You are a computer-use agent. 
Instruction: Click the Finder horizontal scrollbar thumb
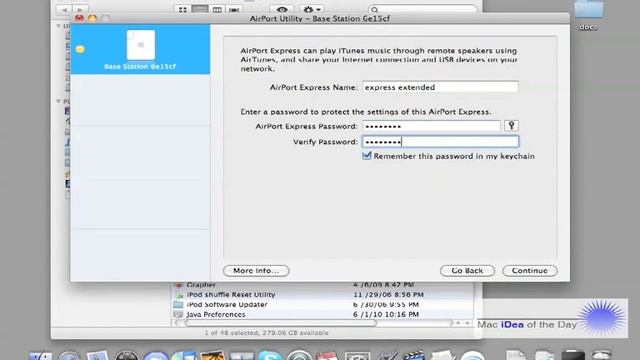(x=281, y=323)
